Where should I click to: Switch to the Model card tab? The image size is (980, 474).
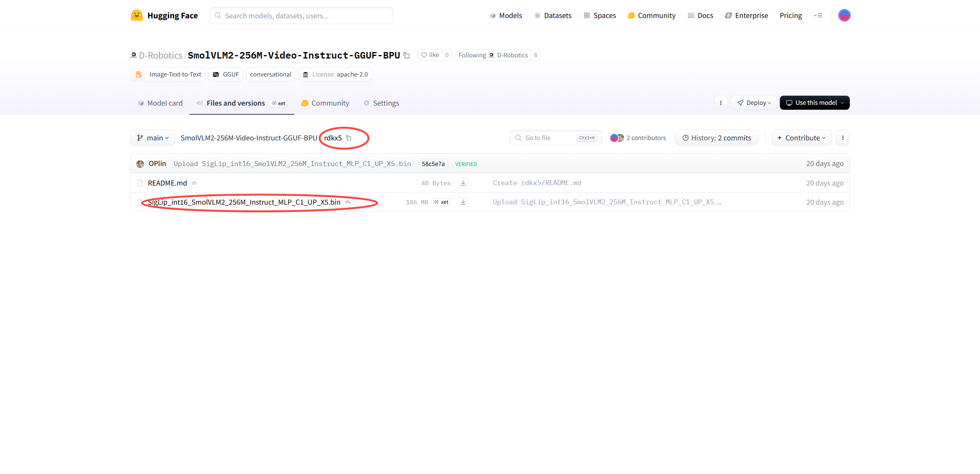point(160,103)
